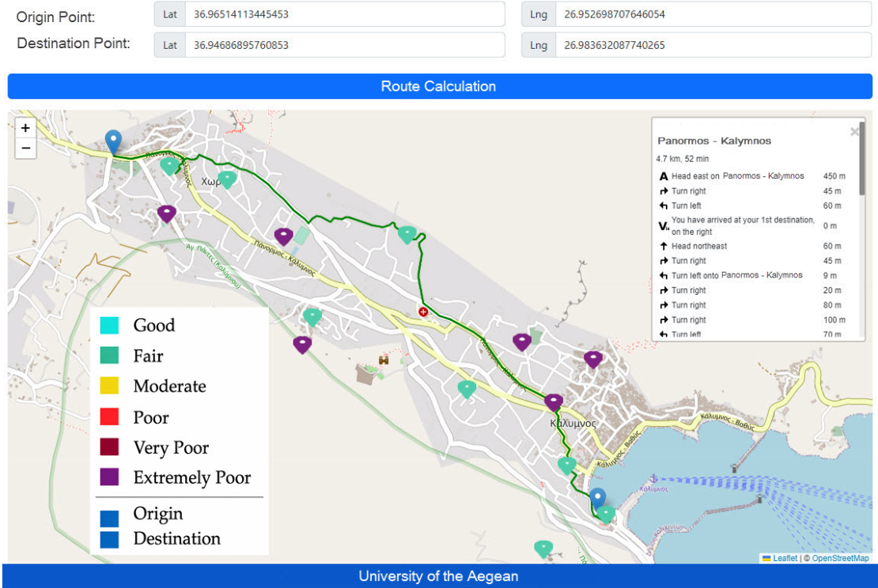
Task: Zoom in on the map
Action: [25, 128]
